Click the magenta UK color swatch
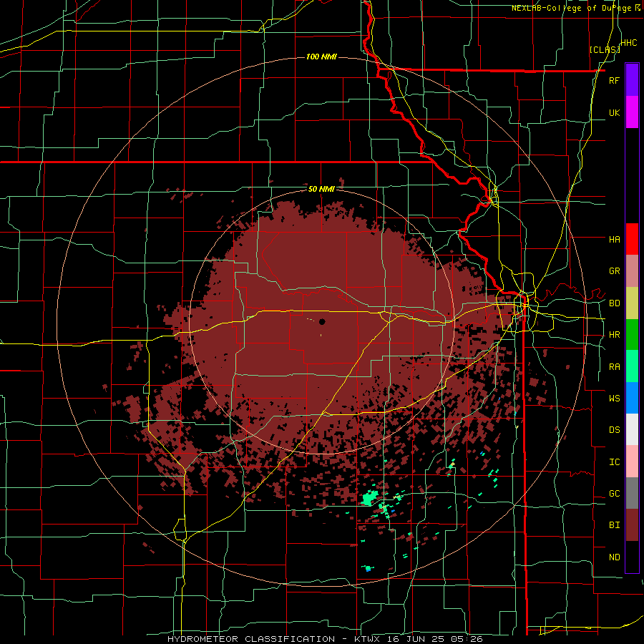Screen dimensions: 644x644 click(632, 112)
